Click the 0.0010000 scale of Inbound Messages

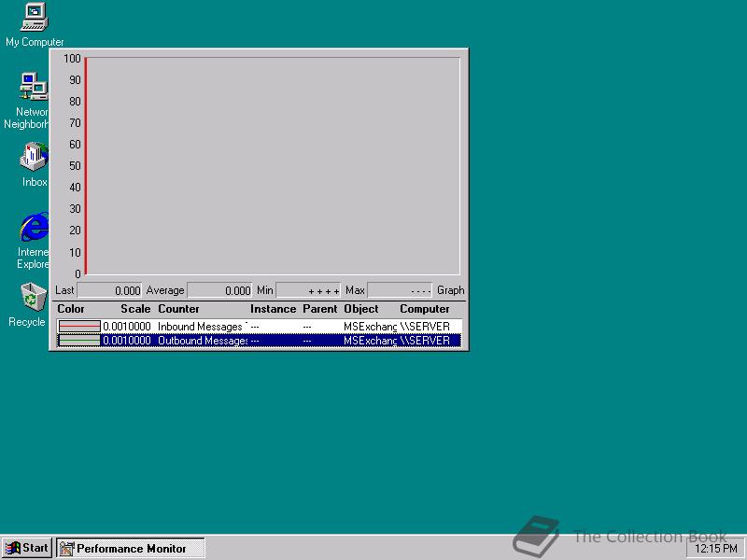click(127, 326)
